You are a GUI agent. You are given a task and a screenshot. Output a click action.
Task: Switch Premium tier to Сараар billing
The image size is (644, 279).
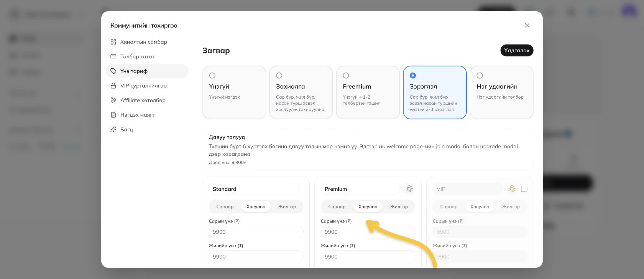click(x=337, y=206)
